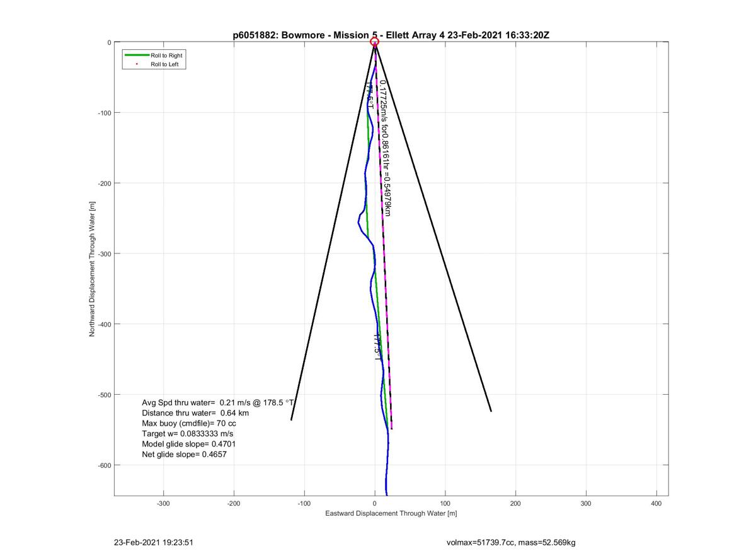This screenshot has height=558, width=756.
Task: Click the x-axis tick label "-300"
Action: [x=164, y=503]
